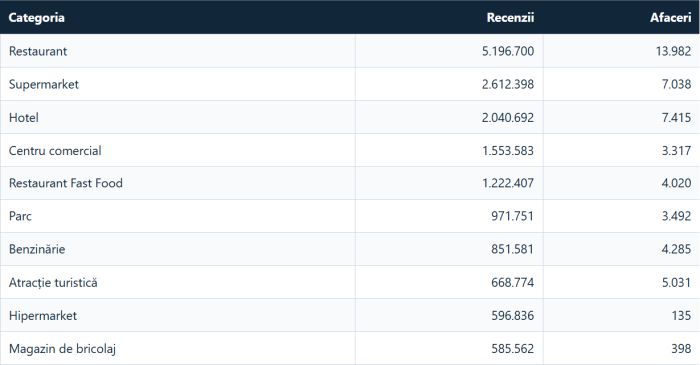Viewport: 700px width, 365px height.
Task: Click the businesses value 4.020
Action: point(676,183)
